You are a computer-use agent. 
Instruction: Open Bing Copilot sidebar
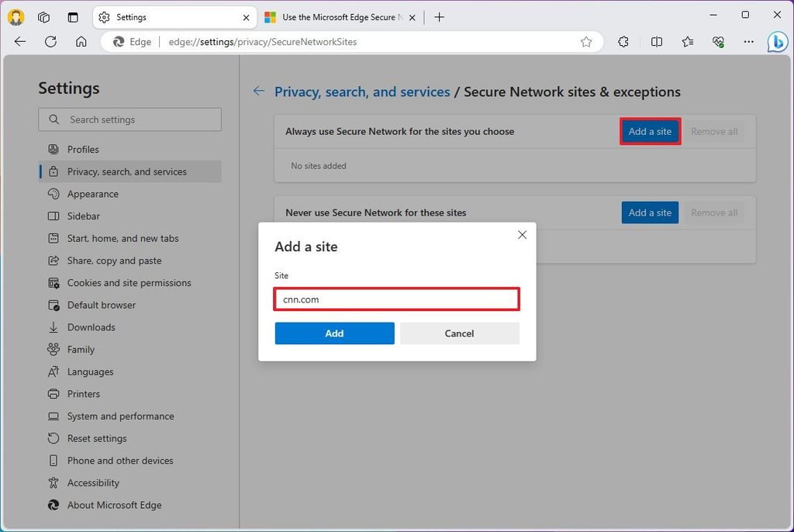pos(778,42)
